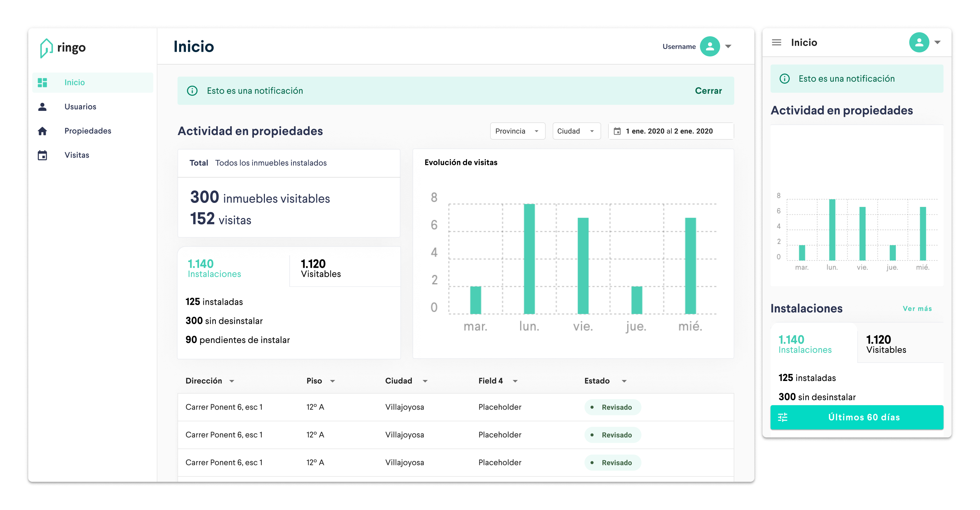This screenshot has height=510, width=980.
Task: Click the vie. bar in desktop chart
Action: point(583,266)
